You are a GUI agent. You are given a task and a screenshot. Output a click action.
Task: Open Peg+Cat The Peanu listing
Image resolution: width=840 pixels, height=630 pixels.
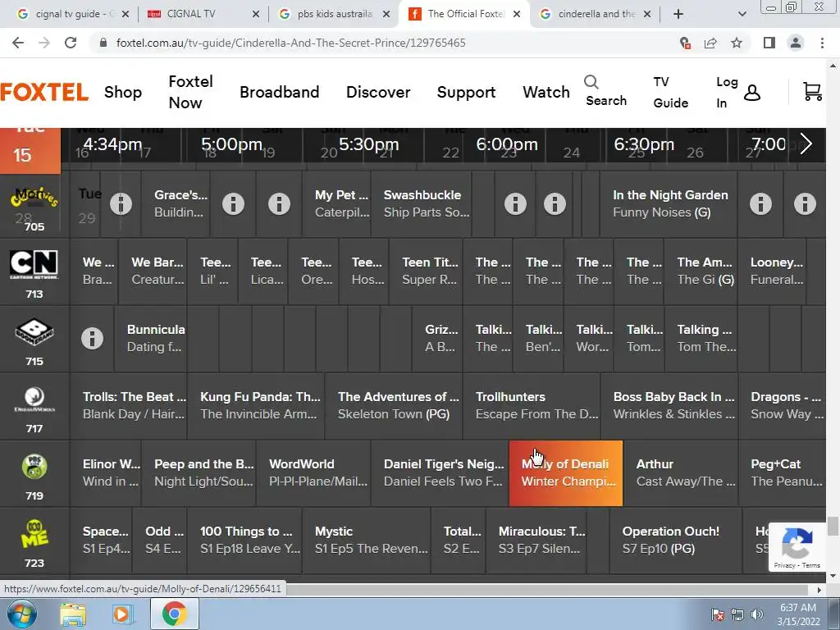point(783,473)
